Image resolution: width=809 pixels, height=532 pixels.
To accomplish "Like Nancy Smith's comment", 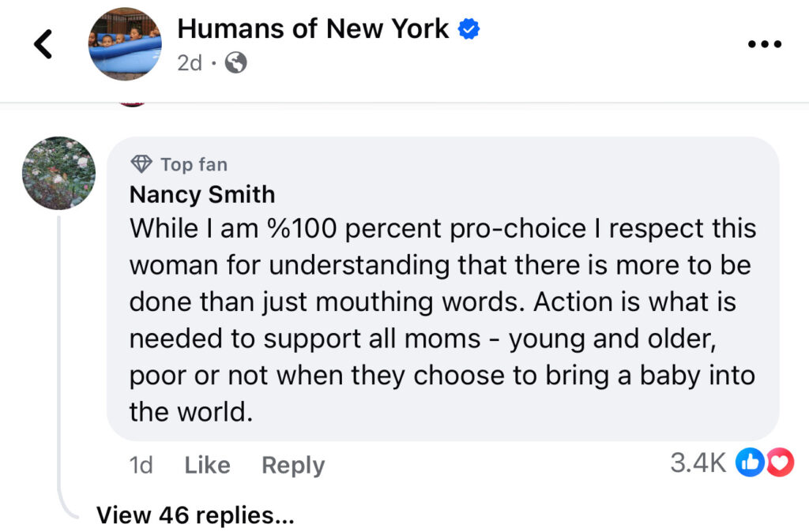I will click(207, 466).
